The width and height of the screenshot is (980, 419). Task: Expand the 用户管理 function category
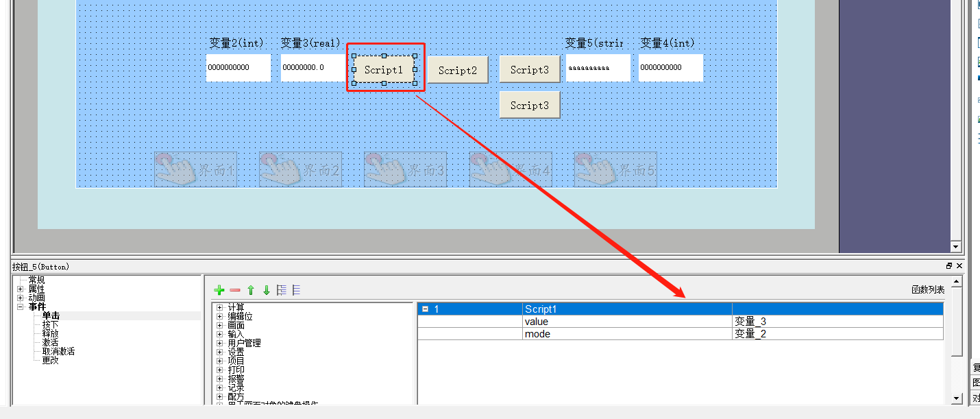(219, 343)
